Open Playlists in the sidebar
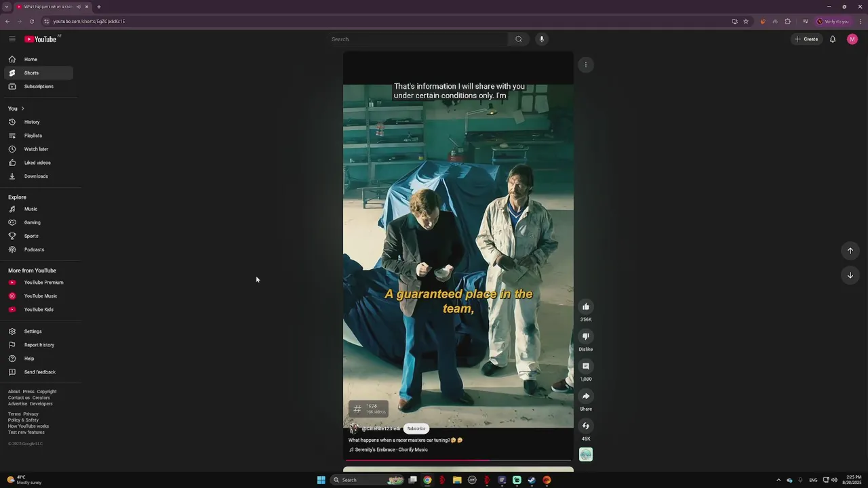 [x=39, y=136]
